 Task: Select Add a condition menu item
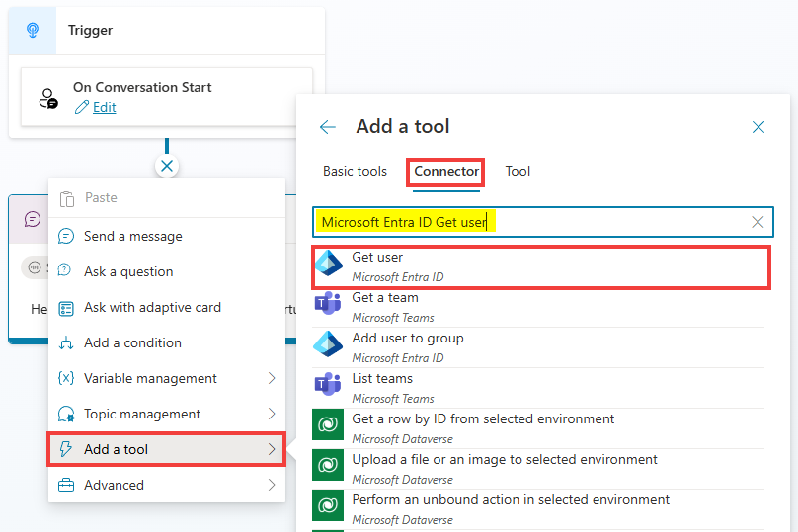(132, 342)
